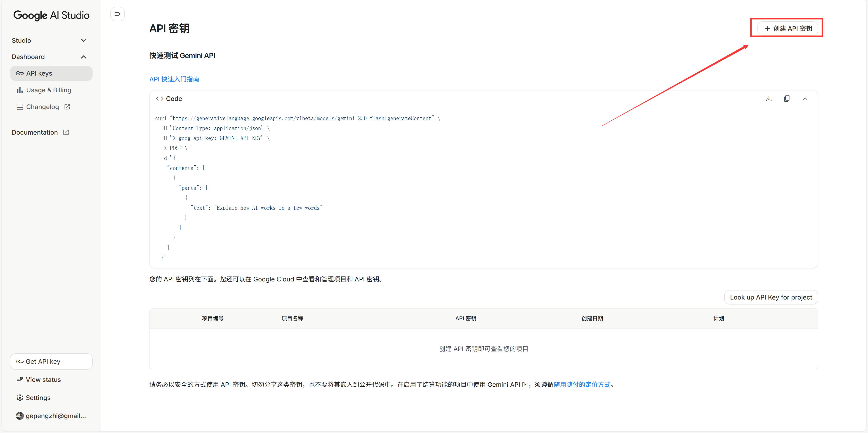
Task: Copy the curl code snippet
Action: point(787,99)
